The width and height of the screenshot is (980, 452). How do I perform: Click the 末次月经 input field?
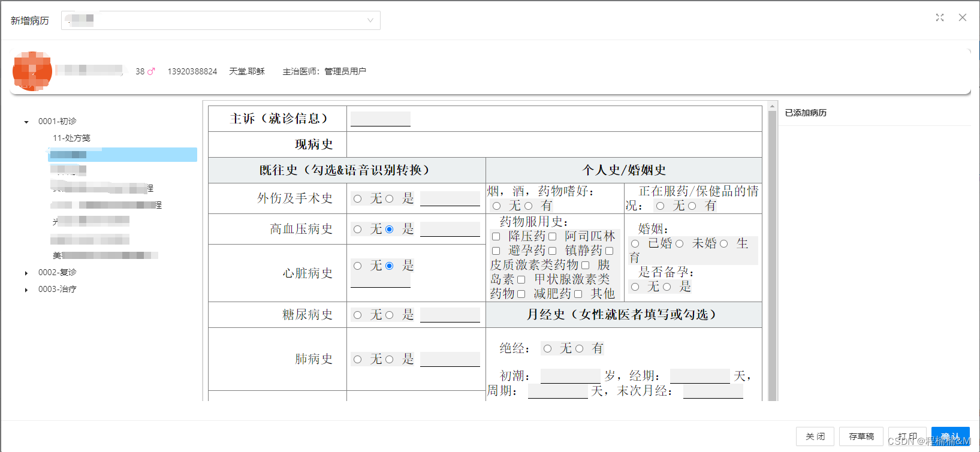click(x=713, y=391)
